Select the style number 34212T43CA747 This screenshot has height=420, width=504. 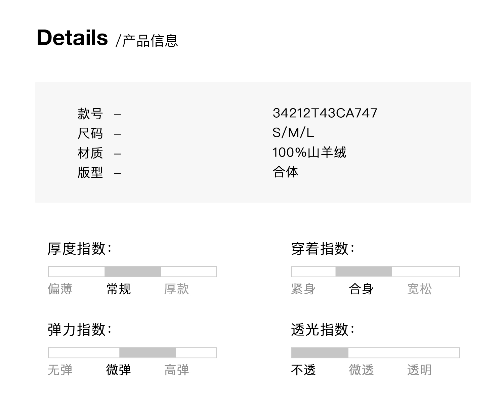(x=325, y=113)
